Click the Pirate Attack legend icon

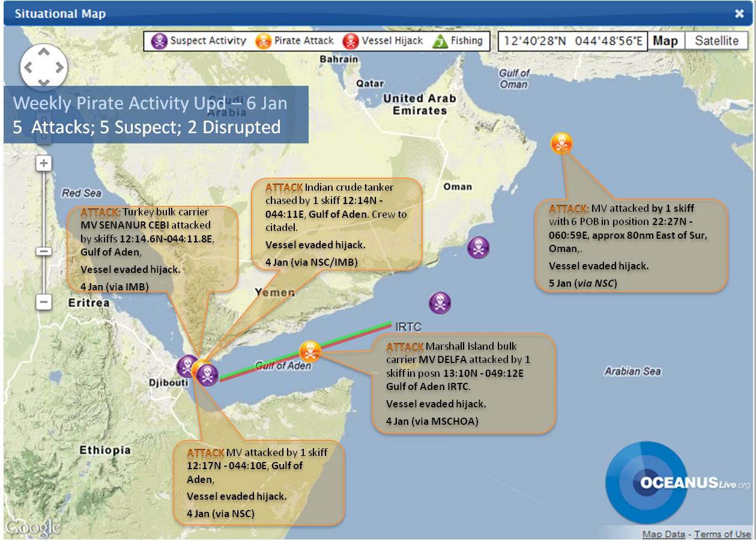point(263,41)
